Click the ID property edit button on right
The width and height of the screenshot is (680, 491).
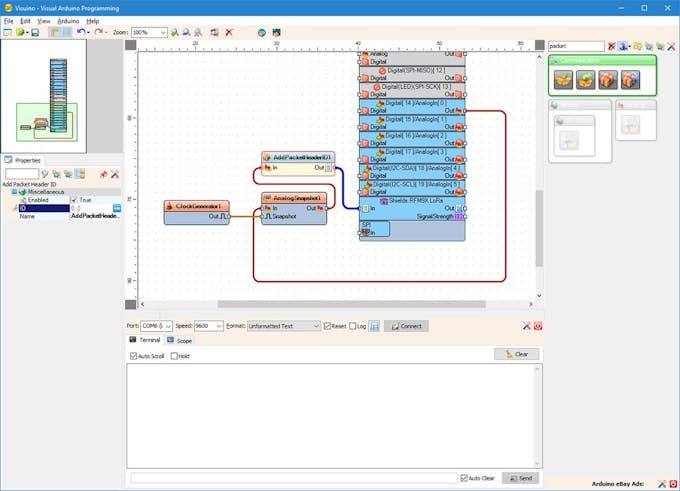pyautogui.click(x=117, y=208)
